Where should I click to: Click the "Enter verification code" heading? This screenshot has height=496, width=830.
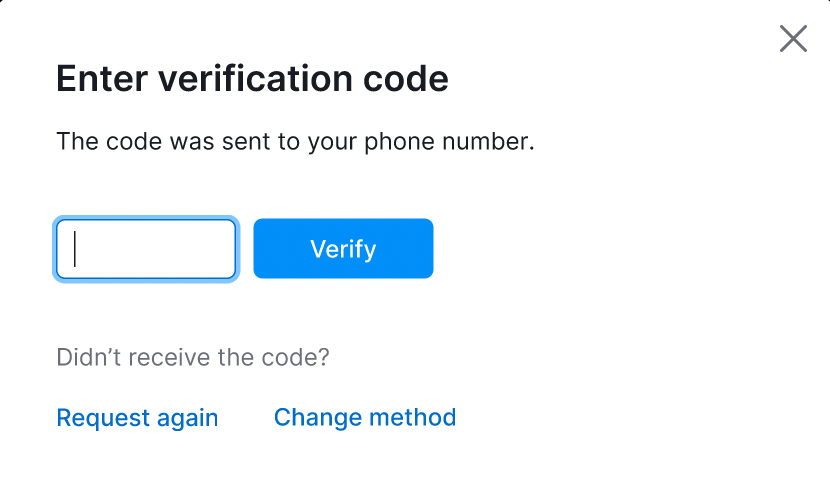point(252,79)
